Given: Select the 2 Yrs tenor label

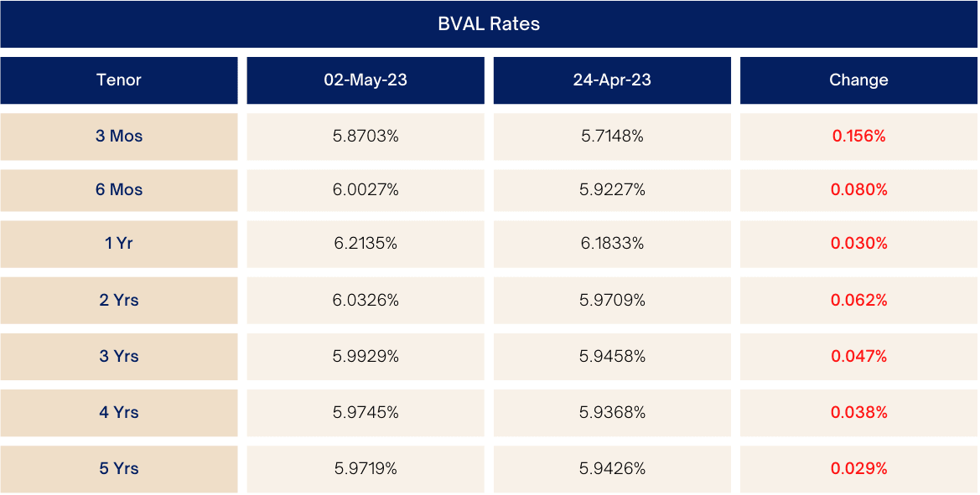Looking at the screenshot, I should coord(119,300).
